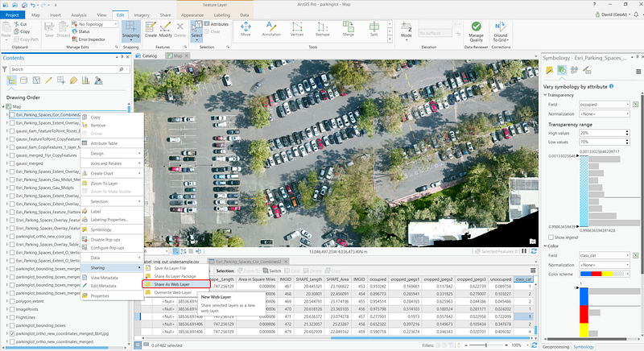
Task: Open the Color Field class_cat dropdown
Action: pyautogui.click(x=605, y=255)
